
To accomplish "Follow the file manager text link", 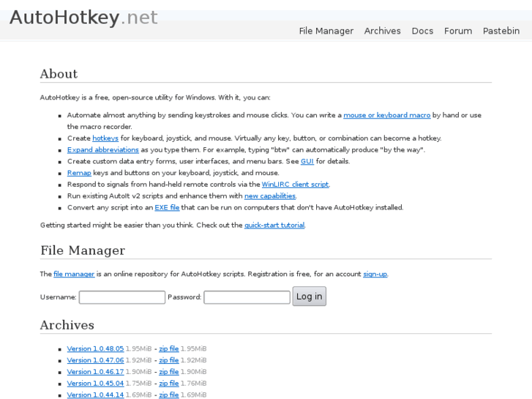I will tap(74, 274).
